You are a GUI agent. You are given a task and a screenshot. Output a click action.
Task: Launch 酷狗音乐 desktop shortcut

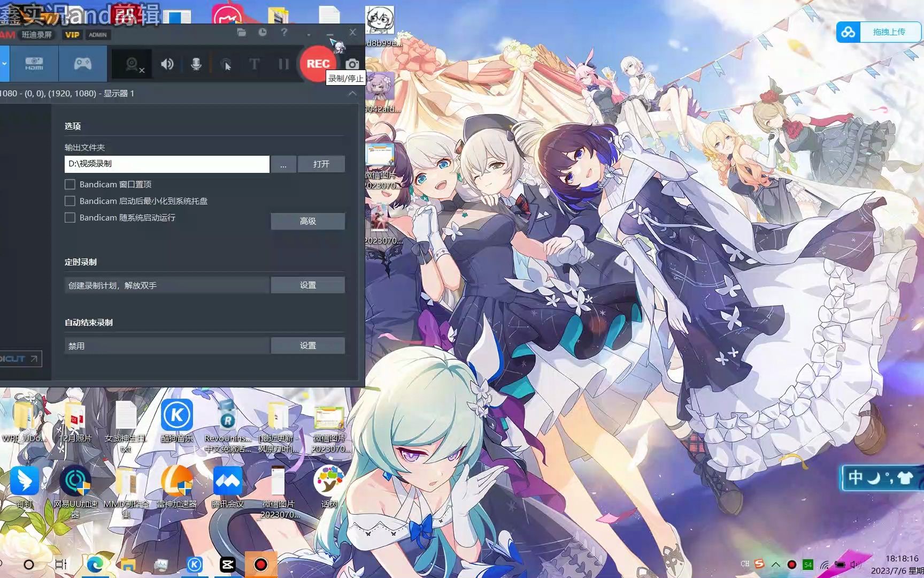176,421
